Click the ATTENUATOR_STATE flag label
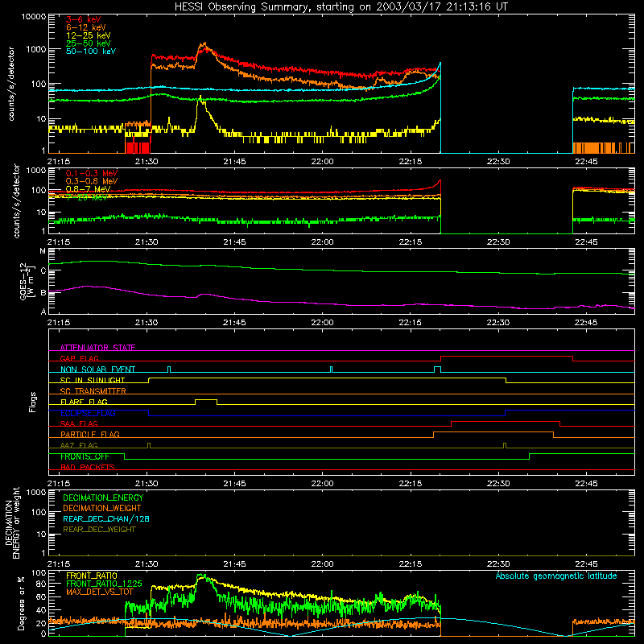Image resolution: width=644 pixels, height=644 pixels. click(x=97, y=348)
